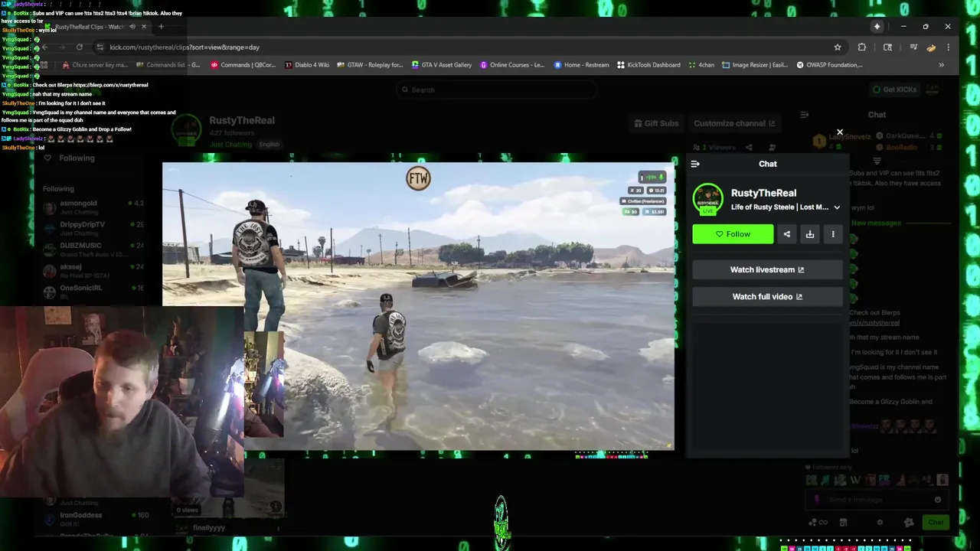Image resolution: width=980 pixels, height=551 pixels.
Task: Click the Kick search field
Action: pyautogui.click(x=498, y=90)
